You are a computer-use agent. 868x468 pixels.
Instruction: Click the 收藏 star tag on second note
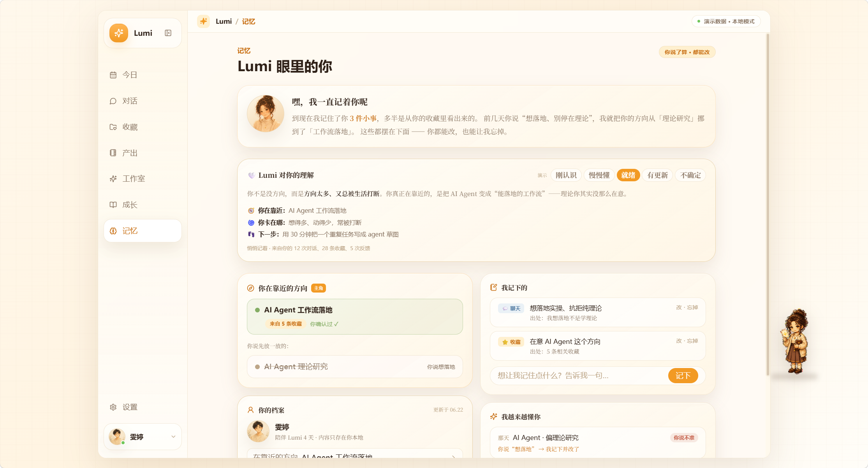[511, 342]
